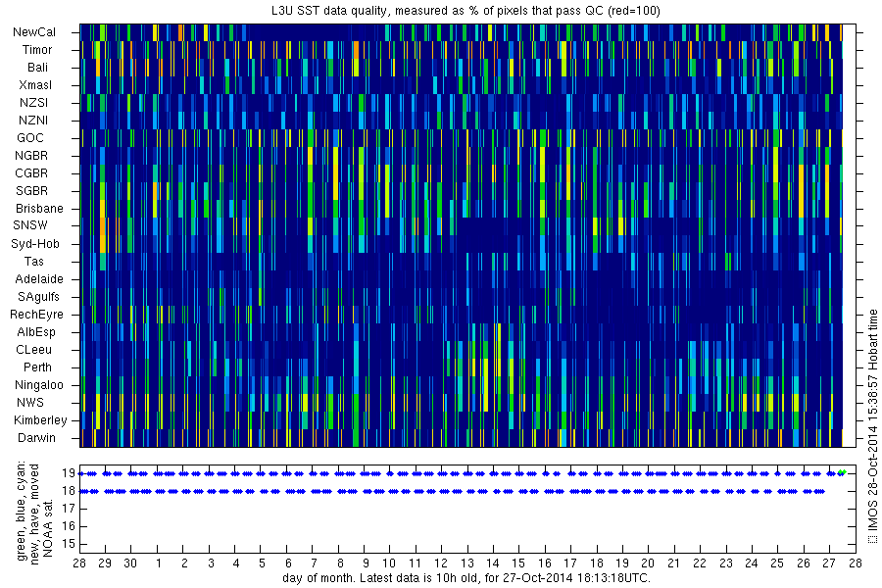Click the Bali region label
Image resolution: width=882 pixels, height=588 pixels.
37,68
